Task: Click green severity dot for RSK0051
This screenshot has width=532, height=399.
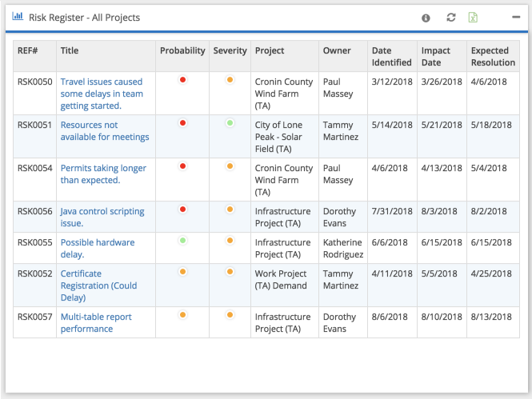Action: coord(230,123)
